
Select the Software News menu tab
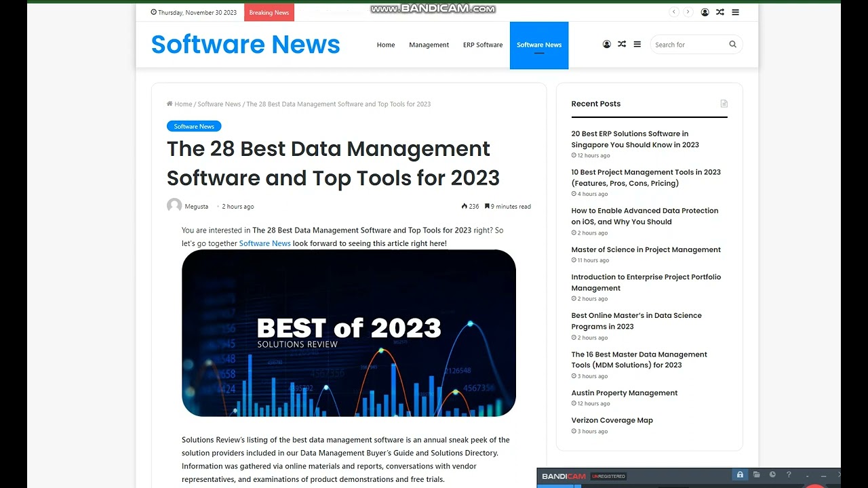[x=539, y=45]
